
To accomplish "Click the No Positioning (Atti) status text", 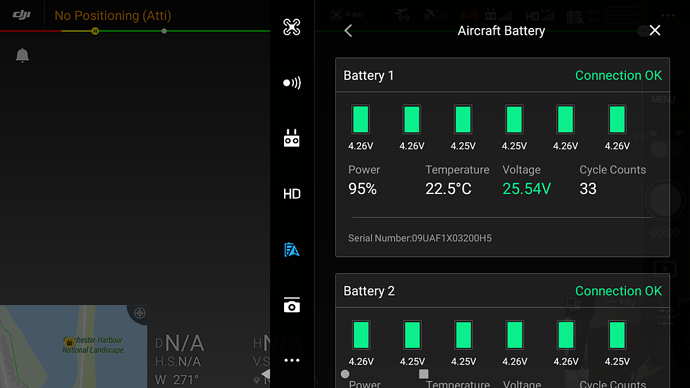I will 113,15.
